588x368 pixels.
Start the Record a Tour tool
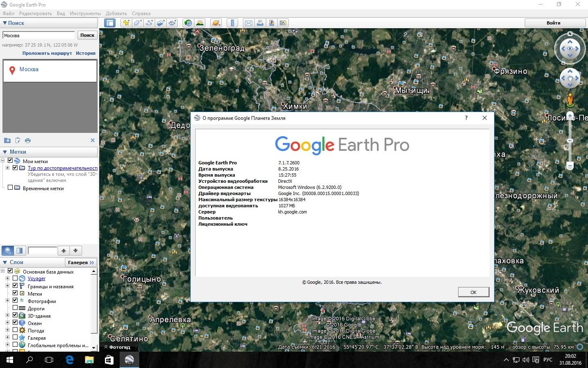click(172, 23)
